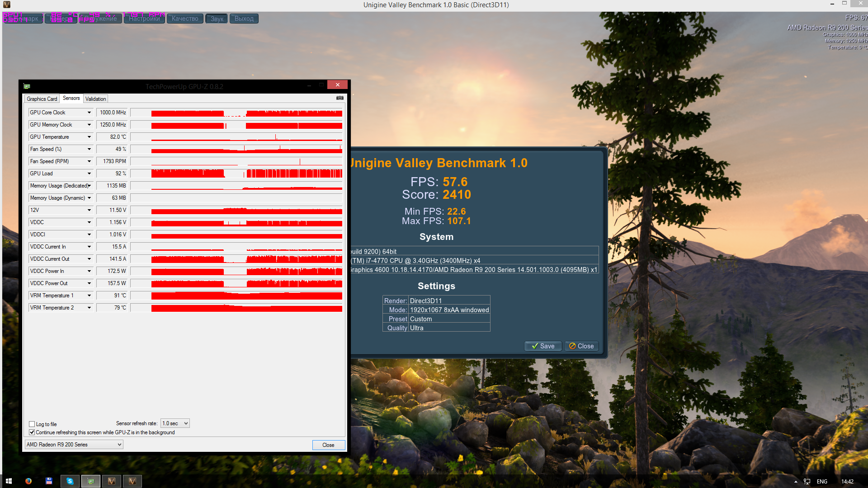Click the GPU-Z graphics card taskbar icon
Viewport: 868px width, 488px height.
point(91,481)
